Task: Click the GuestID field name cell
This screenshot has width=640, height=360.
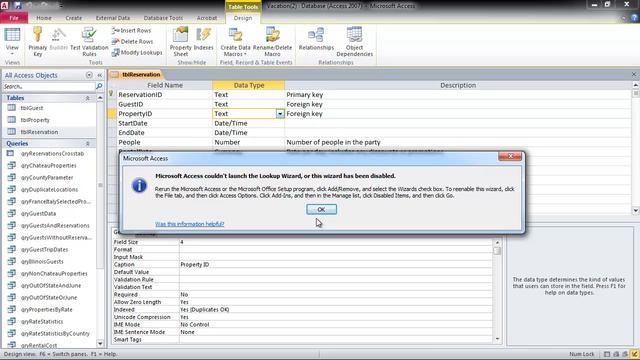Action: click(164, 104)
